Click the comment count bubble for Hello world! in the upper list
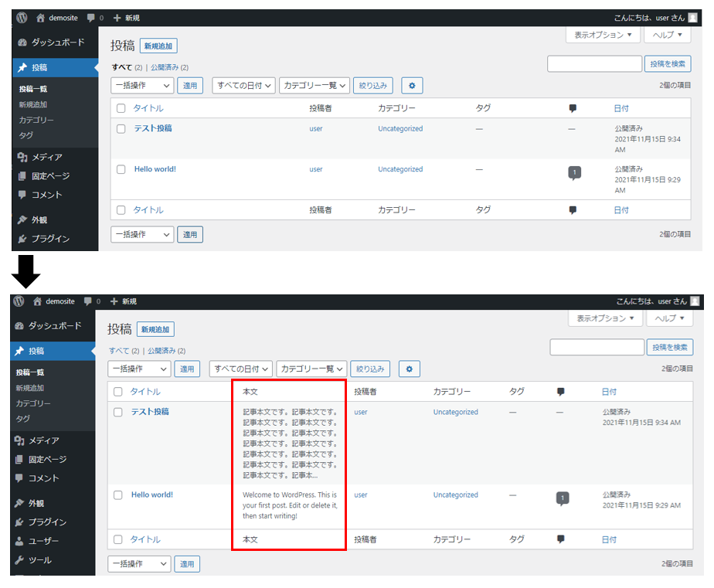The height and width of the screenshot is (588, 714). pos(574,172)
